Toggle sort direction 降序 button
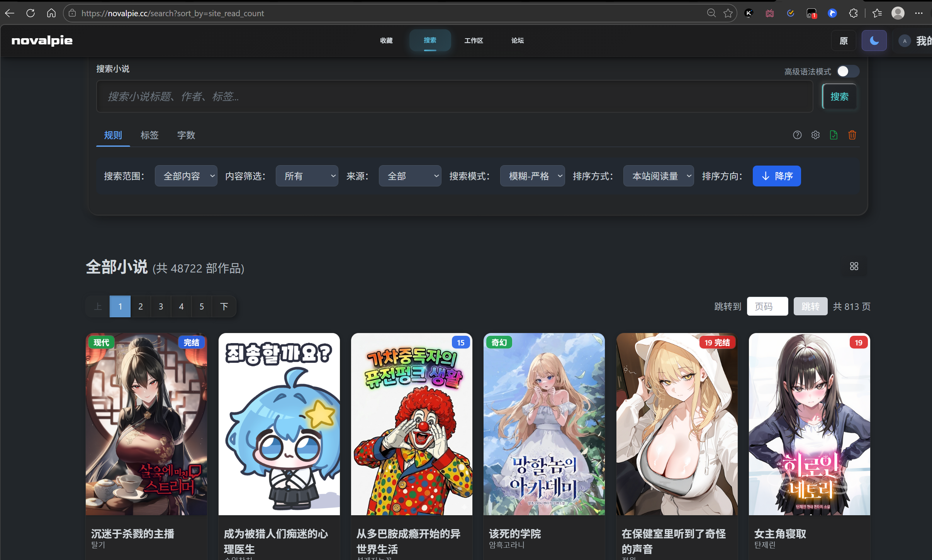 (777, 176)
